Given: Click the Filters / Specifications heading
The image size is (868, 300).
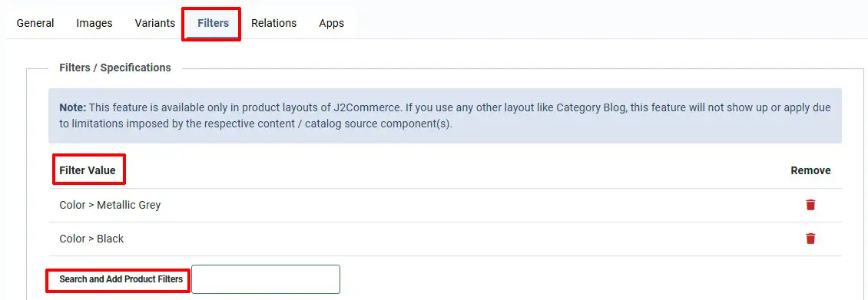Looking at the screenshot, I should [x=115, y=68].
